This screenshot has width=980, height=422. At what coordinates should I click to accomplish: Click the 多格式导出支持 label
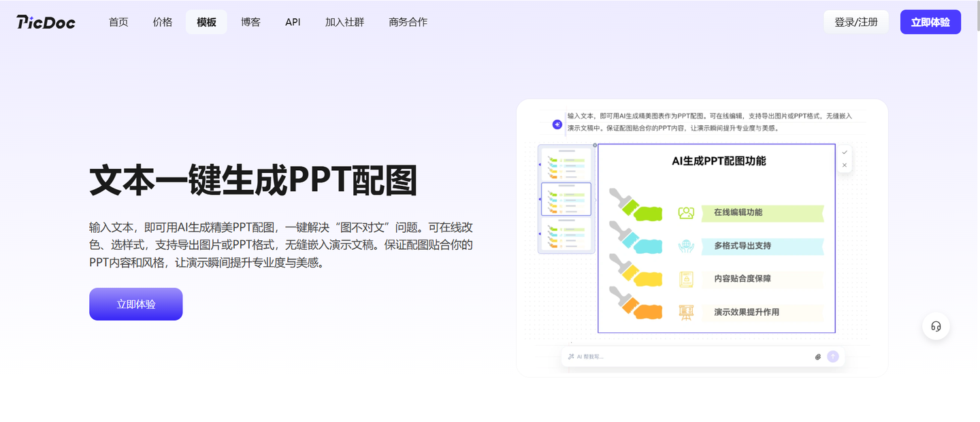(x=742, y=246)
